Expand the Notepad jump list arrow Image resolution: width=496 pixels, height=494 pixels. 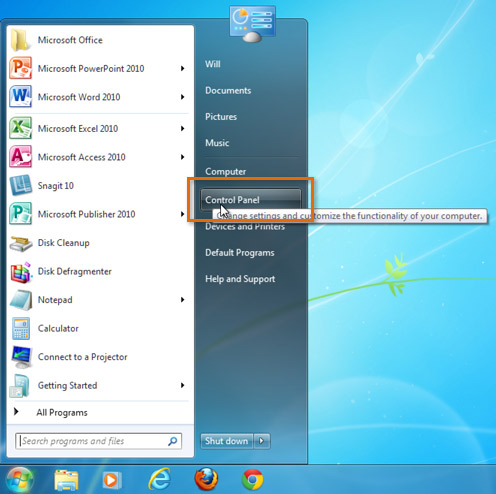(182, 300)
